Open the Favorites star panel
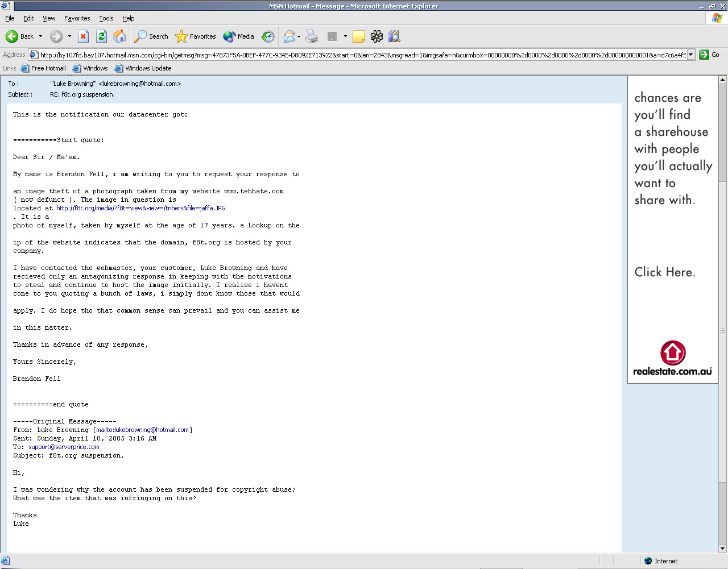Image resolution: width=728 pixels, height=569 pixels. (196, 36)
